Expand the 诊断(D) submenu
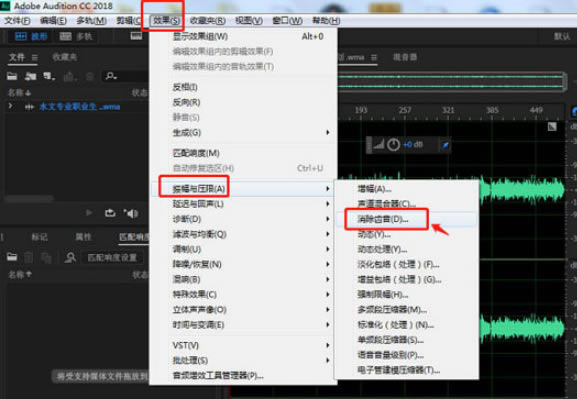This screenshot has height=399, width=577. tap(243, 219)
